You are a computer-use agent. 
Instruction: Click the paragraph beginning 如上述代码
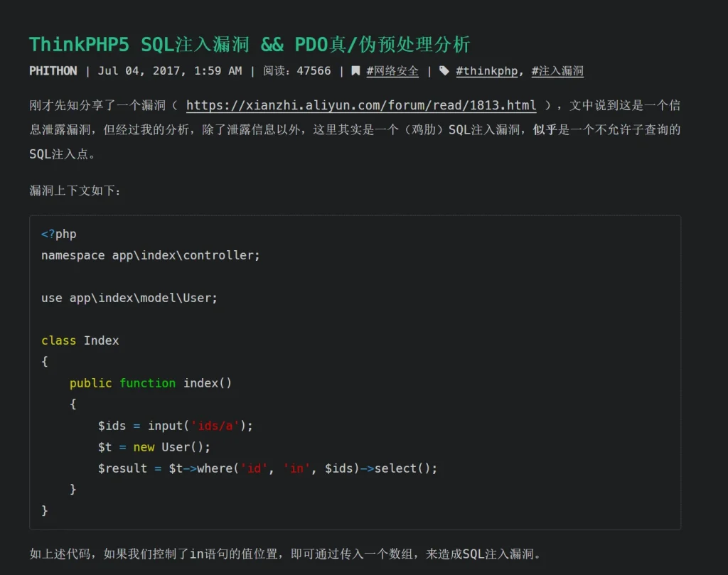click(284, 554)
